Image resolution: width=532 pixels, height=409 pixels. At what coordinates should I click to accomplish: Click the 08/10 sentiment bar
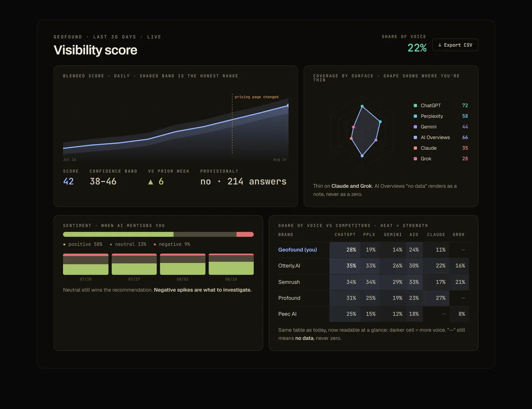(x=231, y=264)
